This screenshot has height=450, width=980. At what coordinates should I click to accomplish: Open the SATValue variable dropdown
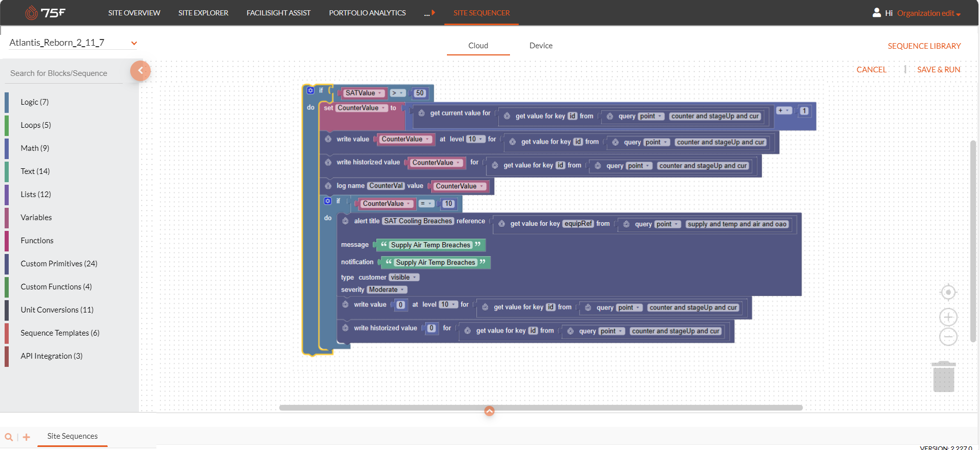coord(364,93)
